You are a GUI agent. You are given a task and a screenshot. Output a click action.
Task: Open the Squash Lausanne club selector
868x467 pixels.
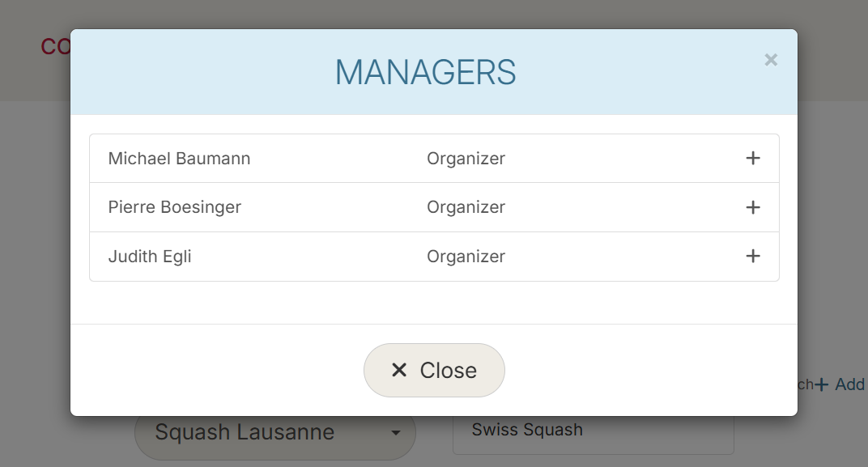coord(275,433)
